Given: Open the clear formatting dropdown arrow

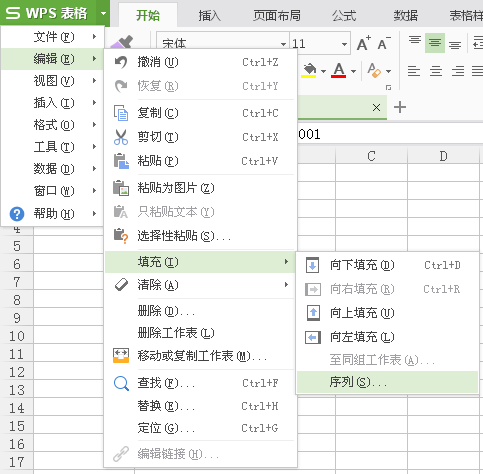Looking at the screenshot, I should pyautogui.click(x=388, y=71).
